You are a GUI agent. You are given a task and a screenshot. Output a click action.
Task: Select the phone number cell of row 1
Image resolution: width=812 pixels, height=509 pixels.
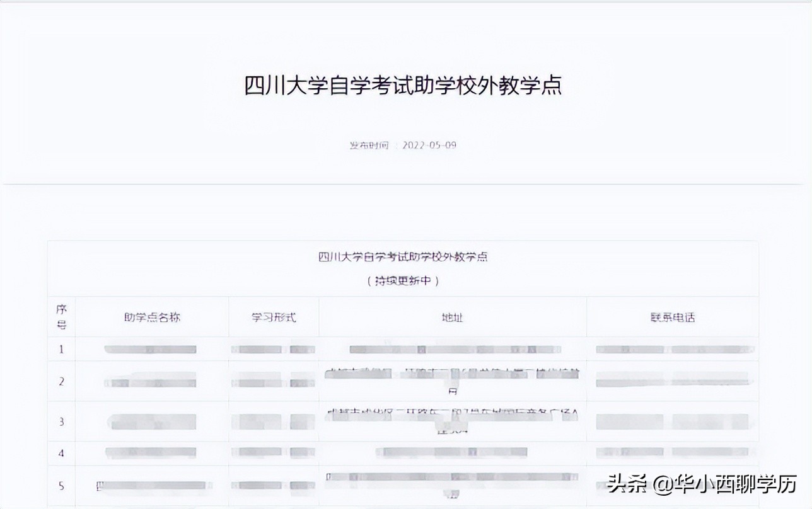pos(674,348)
